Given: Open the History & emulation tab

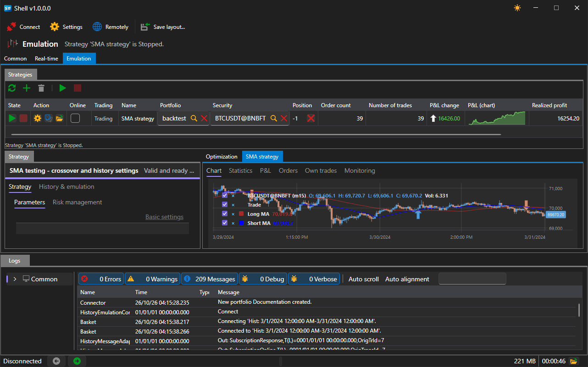Looking at the screenshot, I should coord(67,186).
